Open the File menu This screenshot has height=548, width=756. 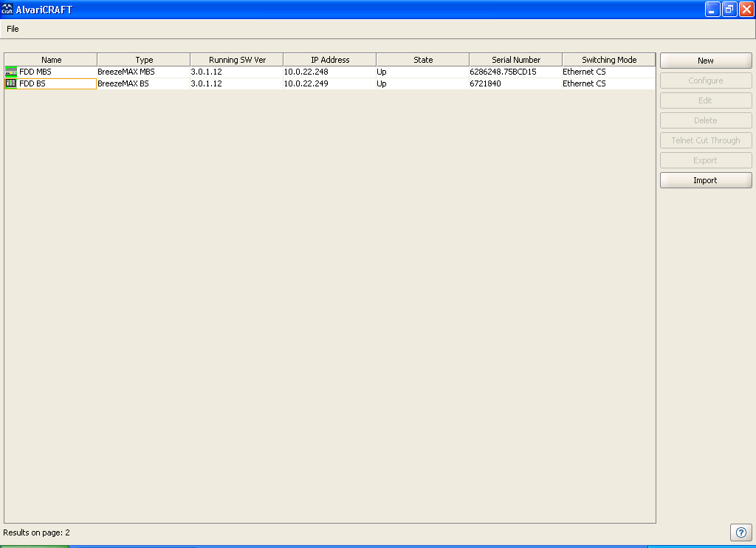13,29
